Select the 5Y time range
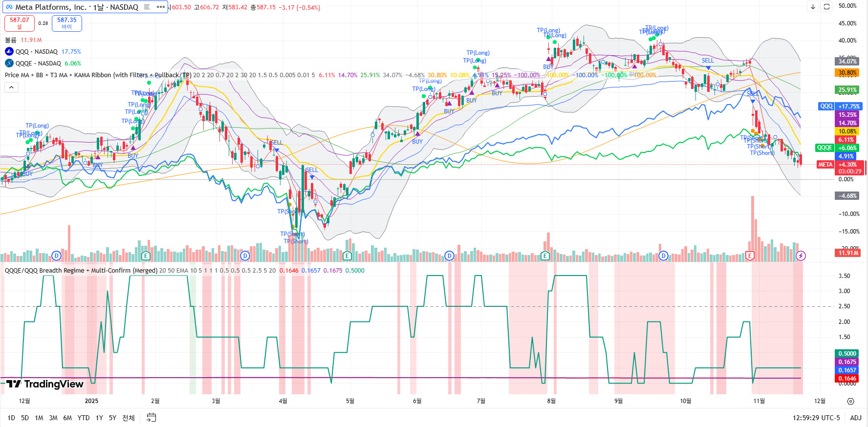Viewport: 868px width, 427px height. coord(112,418)
